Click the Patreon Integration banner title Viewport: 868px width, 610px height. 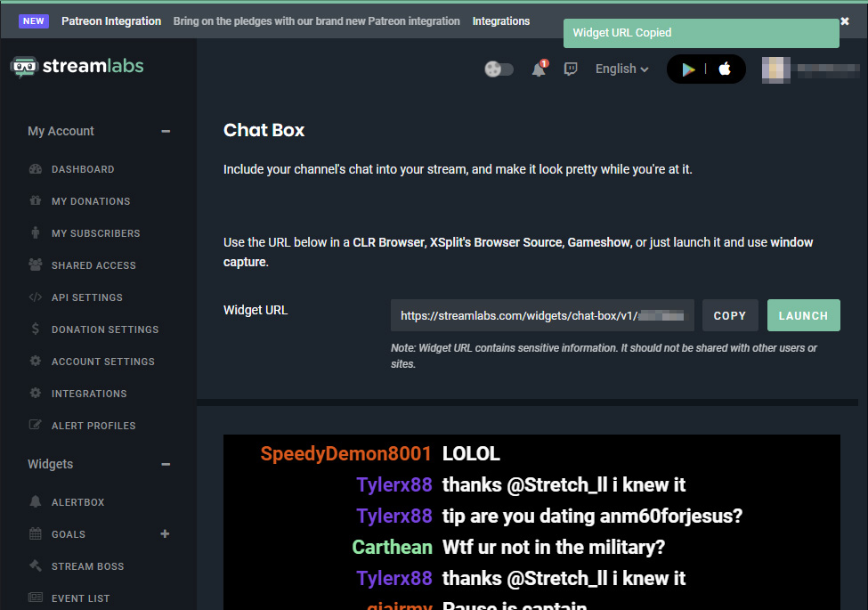[111, 21]
